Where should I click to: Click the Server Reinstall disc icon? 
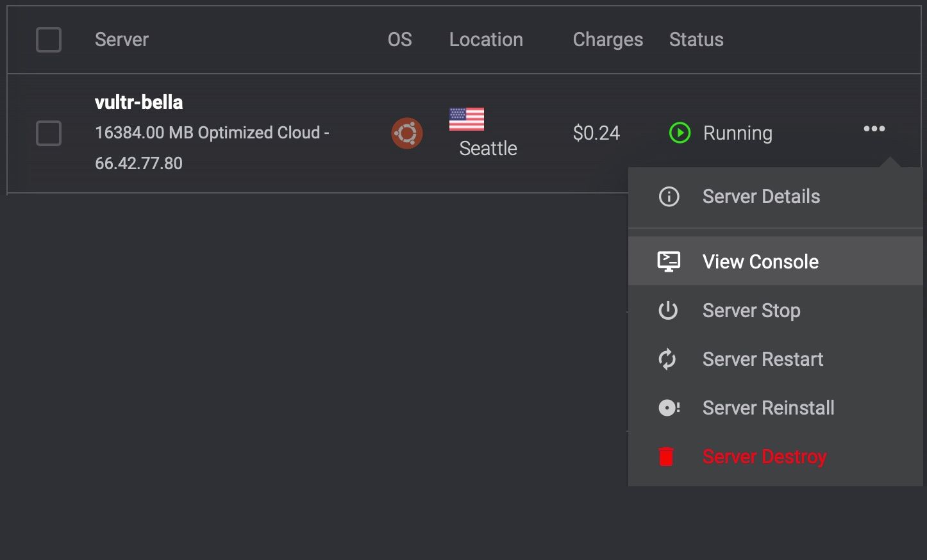[669, 408]
